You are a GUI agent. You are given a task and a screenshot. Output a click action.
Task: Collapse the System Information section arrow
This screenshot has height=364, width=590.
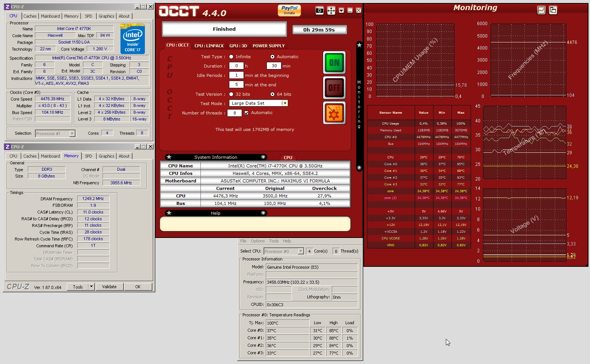click(263, 157)
